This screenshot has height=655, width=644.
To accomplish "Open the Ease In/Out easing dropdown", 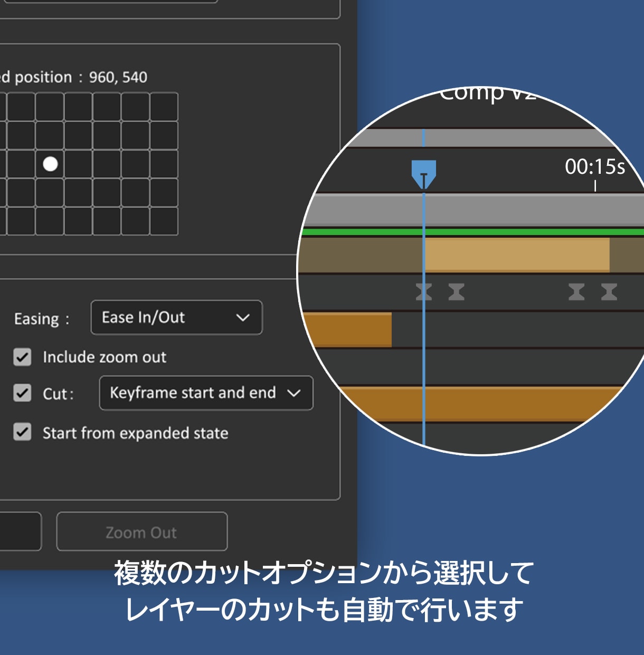I will (x=176, y=317).
